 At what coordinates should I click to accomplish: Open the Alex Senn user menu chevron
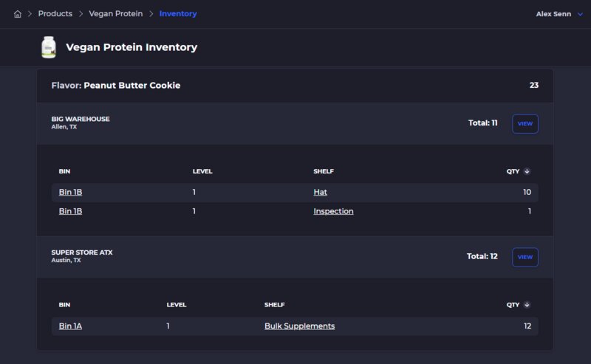point(580,14)
